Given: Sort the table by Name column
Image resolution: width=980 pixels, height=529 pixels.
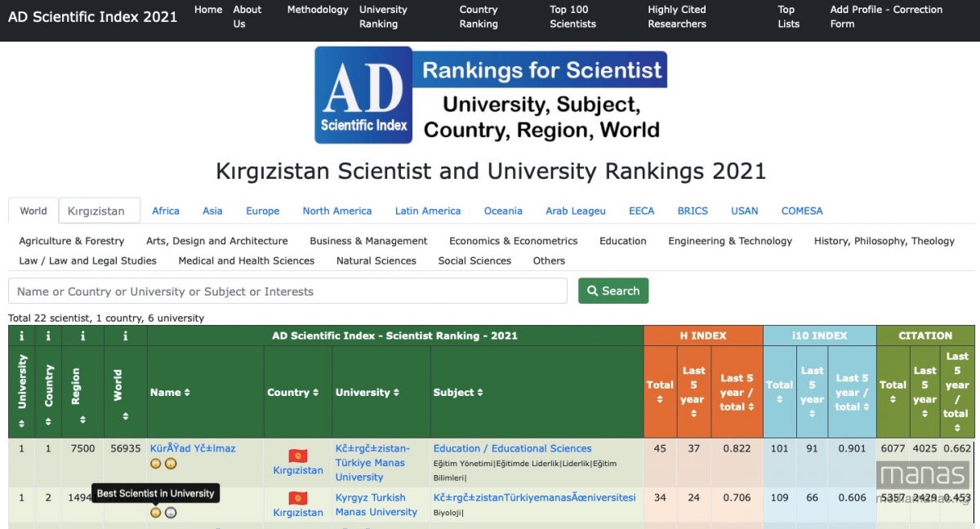Looking at the screenshot, I should pos(170,393).
